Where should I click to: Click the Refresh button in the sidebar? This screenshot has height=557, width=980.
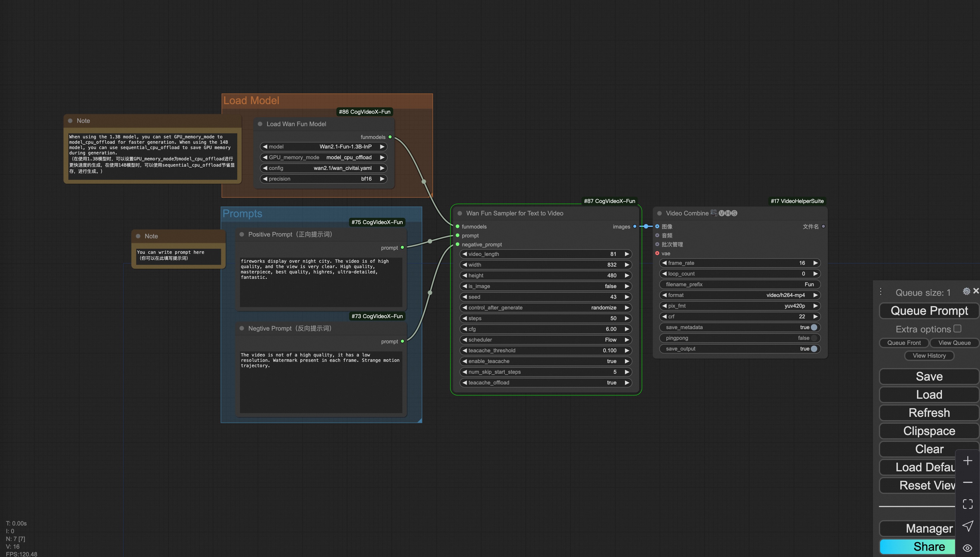tap(929, 413)
